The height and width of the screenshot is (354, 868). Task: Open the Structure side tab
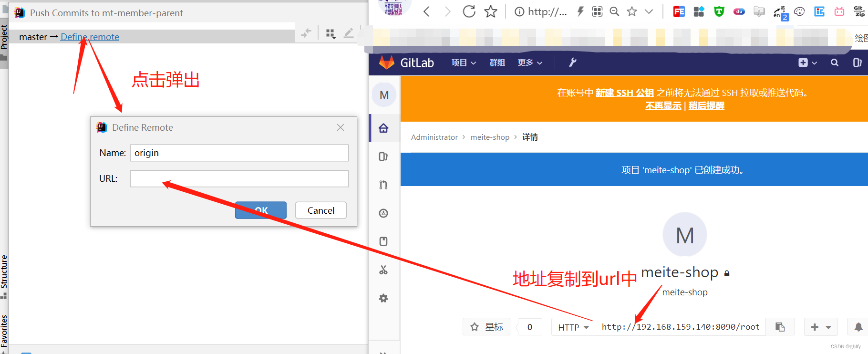pos(4,271)
